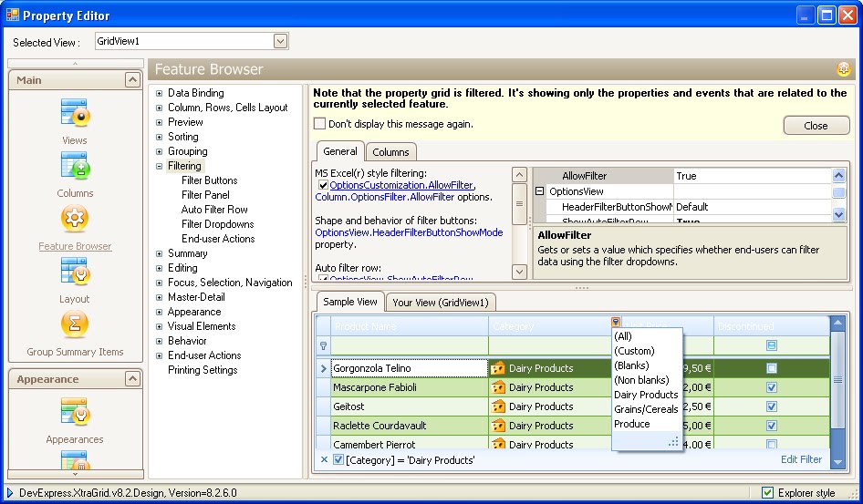This screenshot has height=504, width=863.
Task: Expand Column, Rows, Cells Layout node
Action: click(159, 108)
